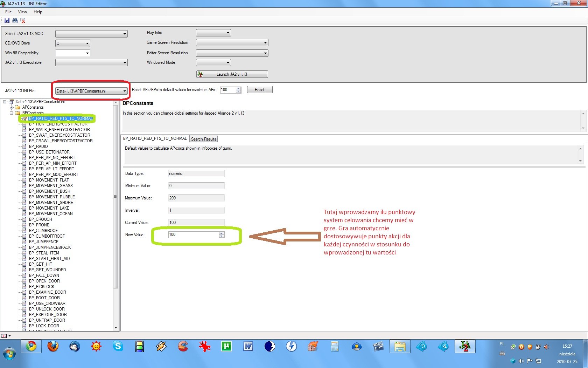Increase the maximum APs stepper value
588x368 pixels.
click(238, 88)
